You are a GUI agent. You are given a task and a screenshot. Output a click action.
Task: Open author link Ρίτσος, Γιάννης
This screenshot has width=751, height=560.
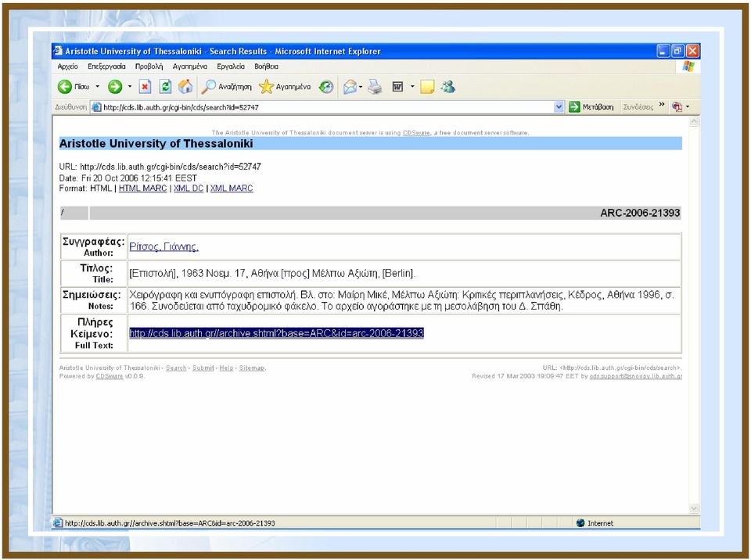(163, 246)
